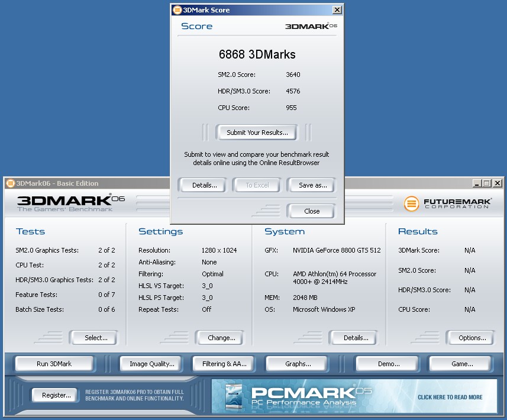The width and height of the screenshot is (507, 420).
Task: Click the 3DMark Score N/A value in Results
Action: click(x=470, y=250)
